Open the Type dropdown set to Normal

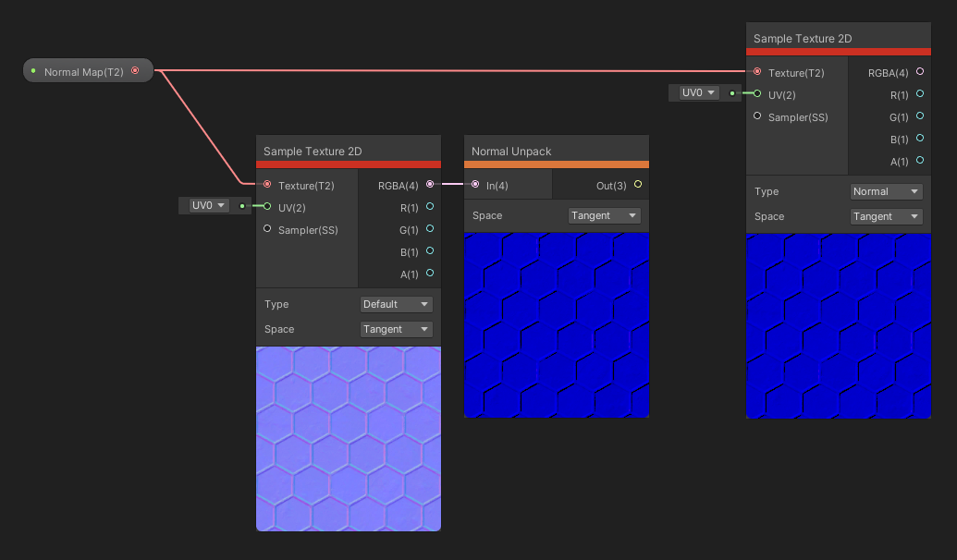pyautogui.click(x=886, y=191)
